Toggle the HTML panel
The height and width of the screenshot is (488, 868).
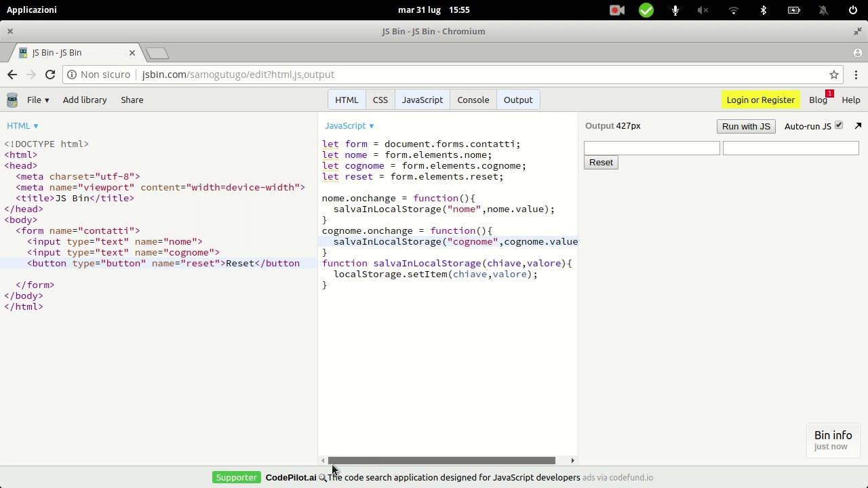(347, 100)
